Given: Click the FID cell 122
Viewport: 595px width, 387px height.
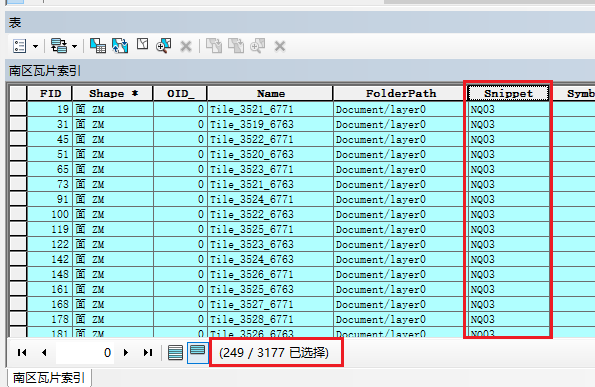Looking at the screenshot, I should click(50, 244).
